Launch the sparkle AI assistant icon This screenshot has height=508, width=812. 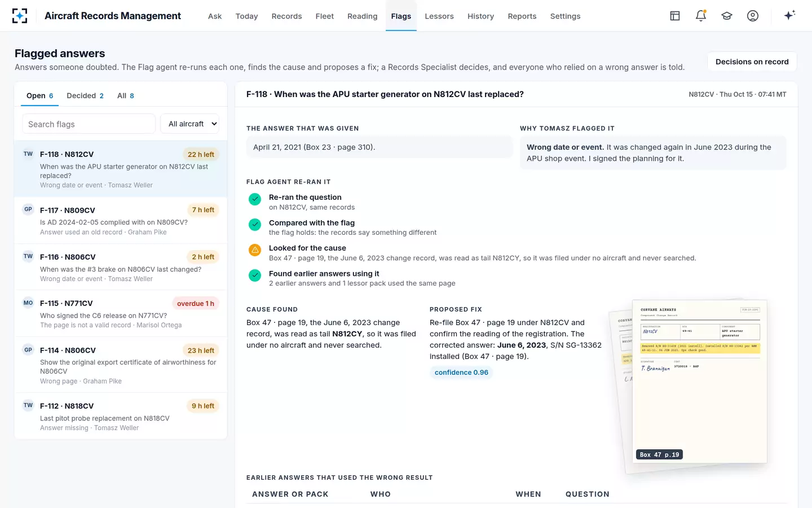tap(789, 15)
